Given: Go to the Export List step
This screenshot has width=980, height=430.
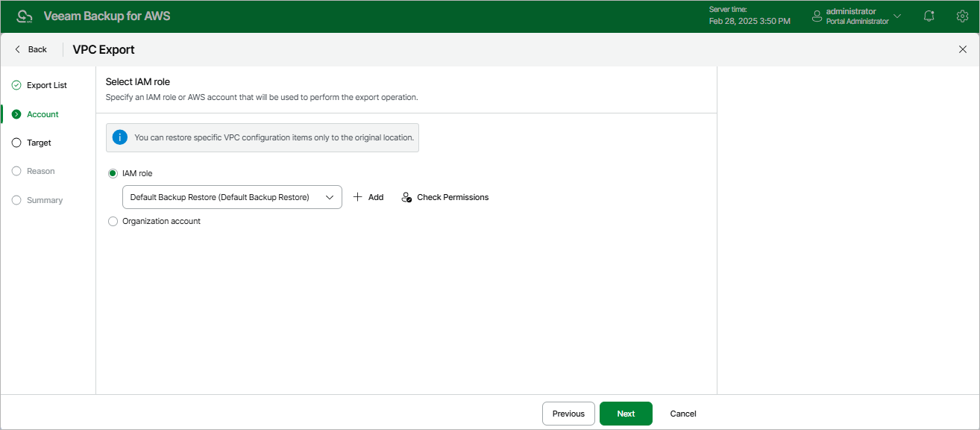Looking at the screenshot, I should coord(46,85).
